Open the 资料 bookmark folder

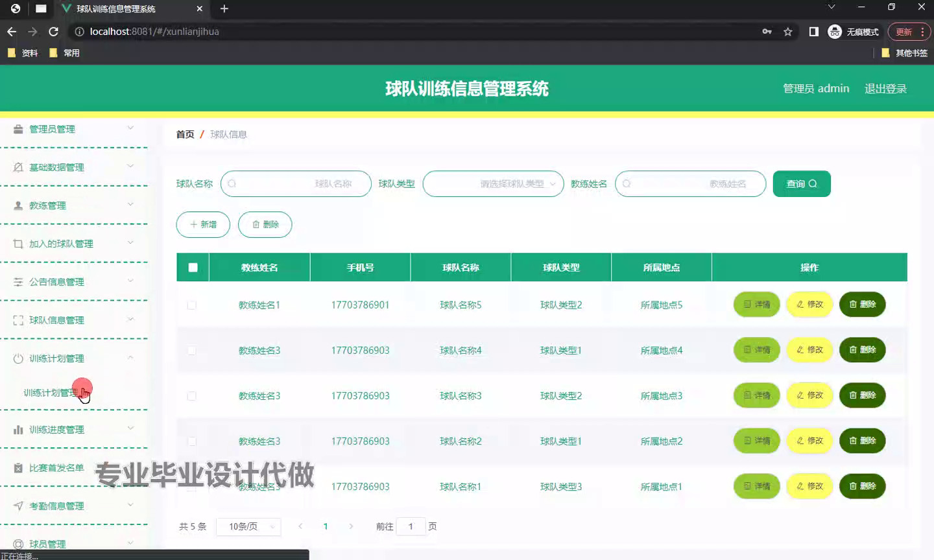[23, 53]
